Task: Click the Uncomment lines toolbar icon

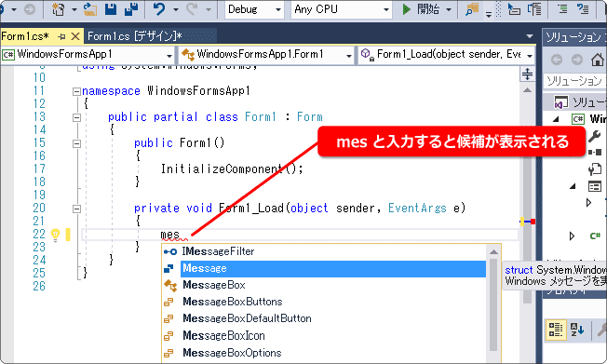Action: pyautogui.click(x=583, y=9)
